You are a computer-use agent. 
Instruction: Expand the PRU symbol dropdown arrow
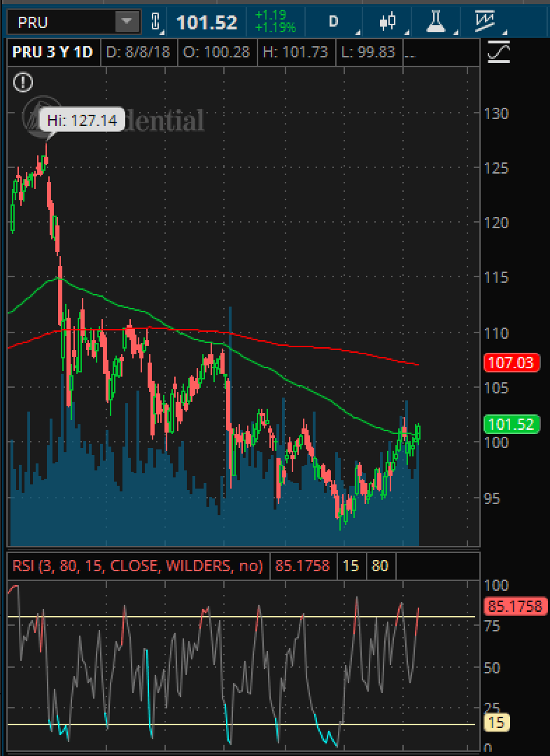point(127,22)
